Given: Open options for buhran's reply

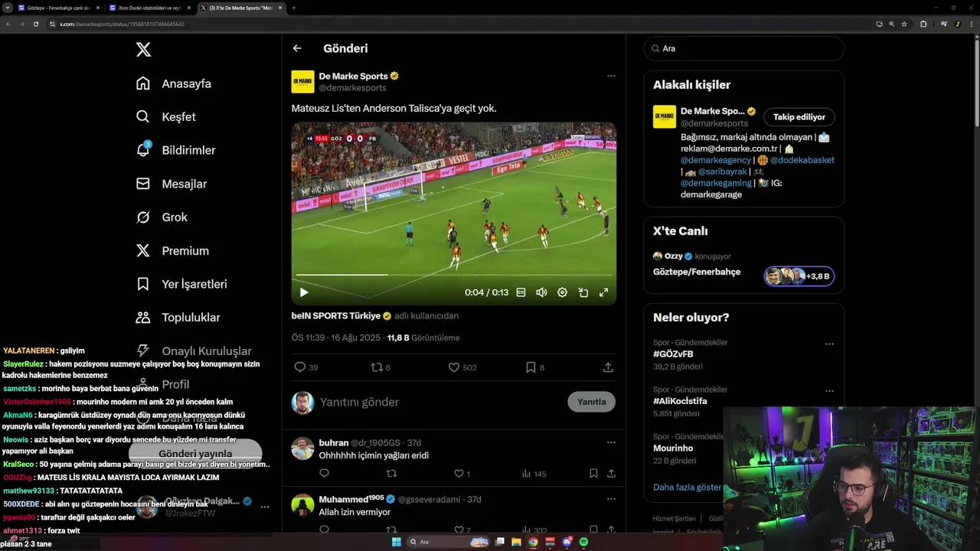Looking at the screenshot, I should 611,442.
